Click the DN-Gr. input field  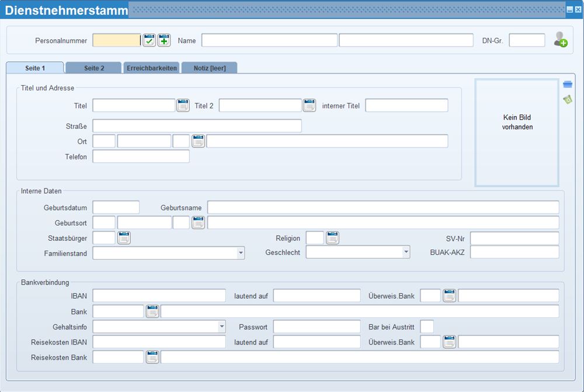point(527,40)
